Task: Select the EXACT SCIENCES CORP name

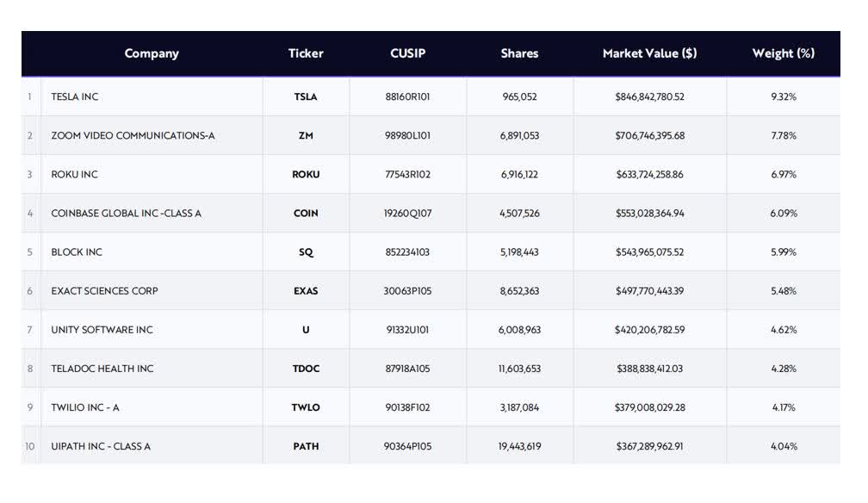Action: pos(105,291)
